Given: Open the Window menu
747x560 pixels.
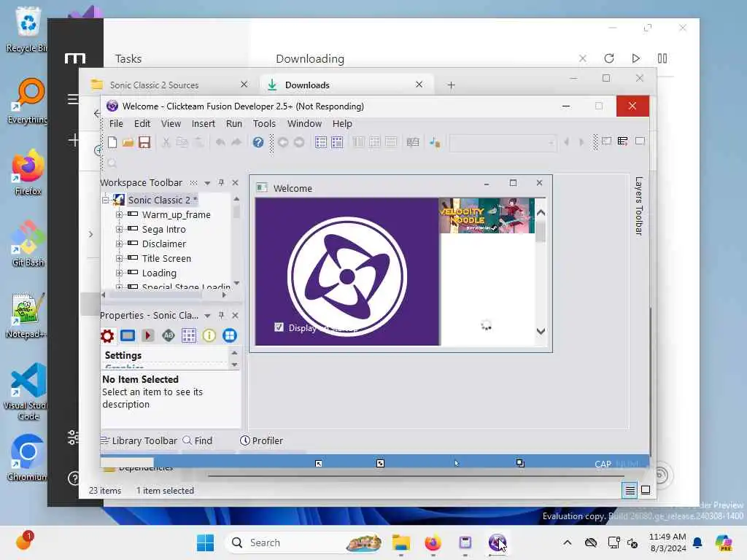Looking at the screenshot, I should [x=304, y=123].
